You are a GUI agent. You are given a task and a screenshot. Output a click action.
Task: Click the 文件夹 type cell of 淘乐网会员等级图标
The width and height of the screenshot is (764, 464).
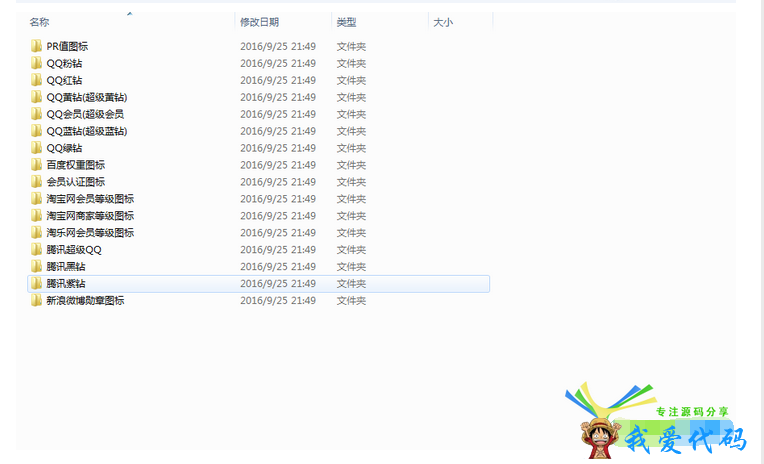click(x=351, y=232)
